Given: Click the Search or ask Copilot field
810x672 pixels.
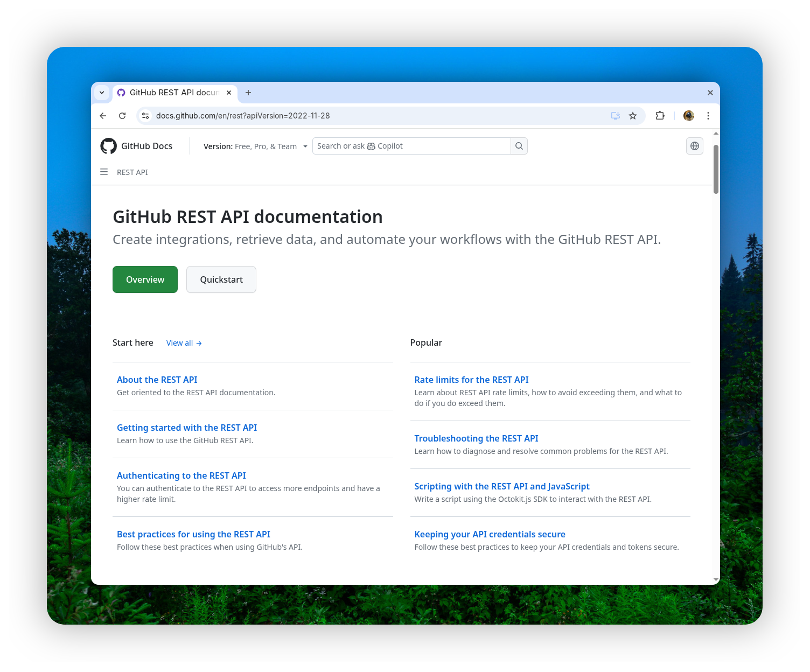Looking at the screenshot, I should pos(411,146).
